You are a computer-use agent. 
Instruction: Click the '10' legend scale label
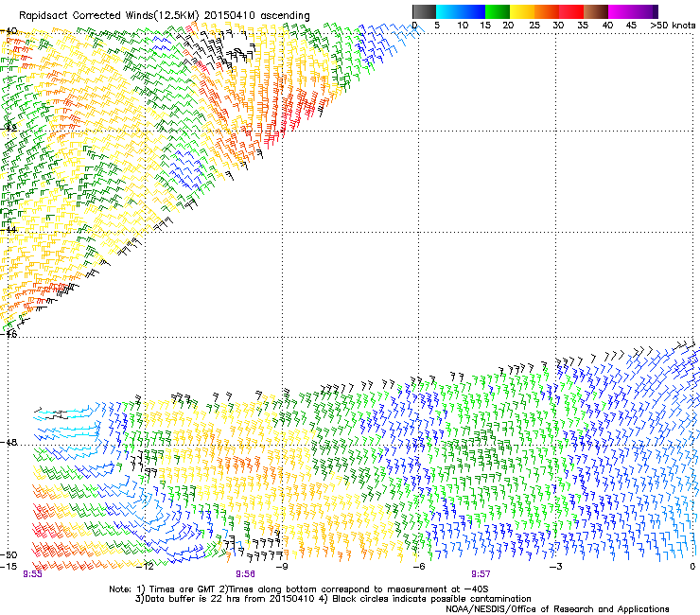463,26
